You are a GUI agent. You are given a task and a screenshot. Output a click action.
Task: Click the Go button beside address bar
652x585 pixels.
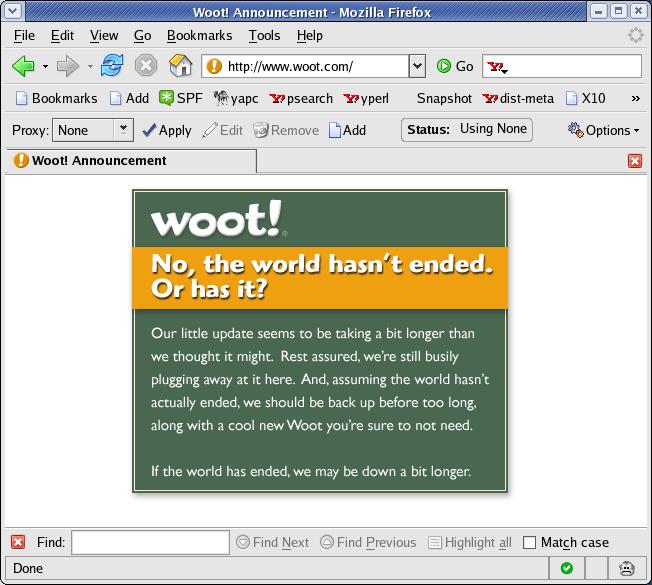[455, 66]
